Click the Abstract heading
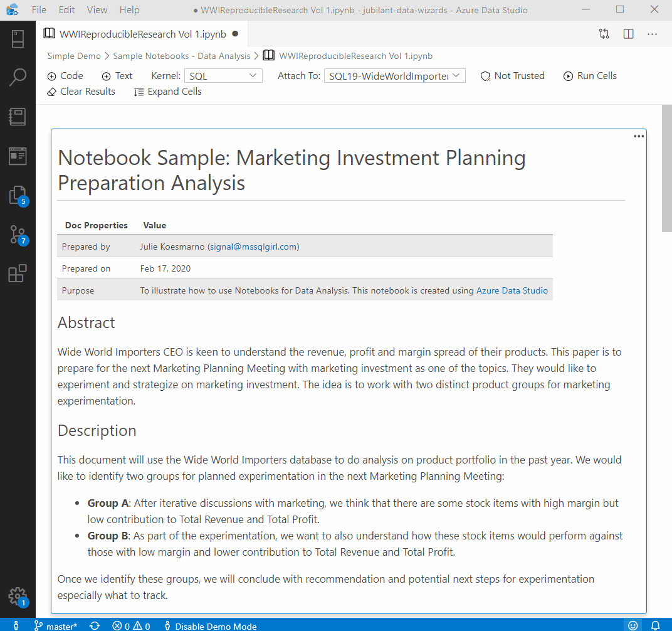Viewport: 672px width, 631px height. point(86,322)
